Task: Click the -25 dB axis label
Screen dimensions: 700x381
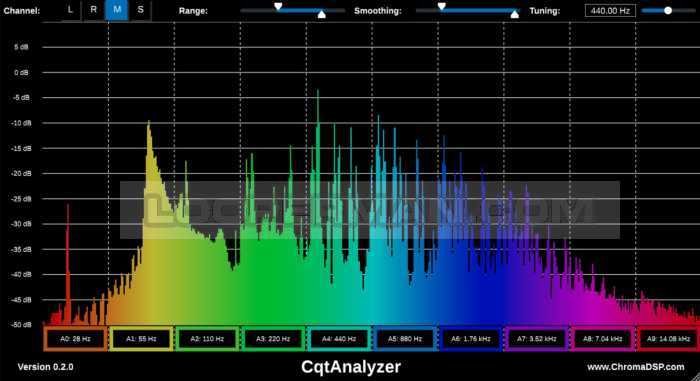Action: click(21, 199)
